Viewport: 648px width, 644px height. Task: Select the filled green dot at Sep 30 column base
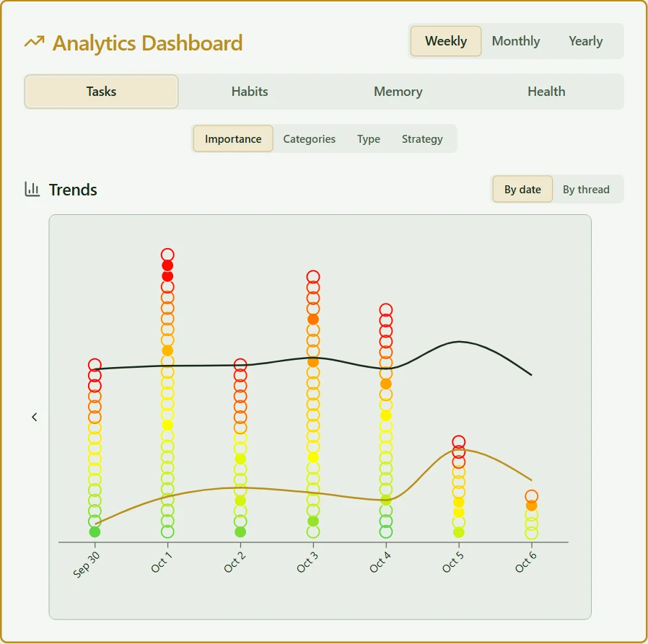[x=95, y=531]
